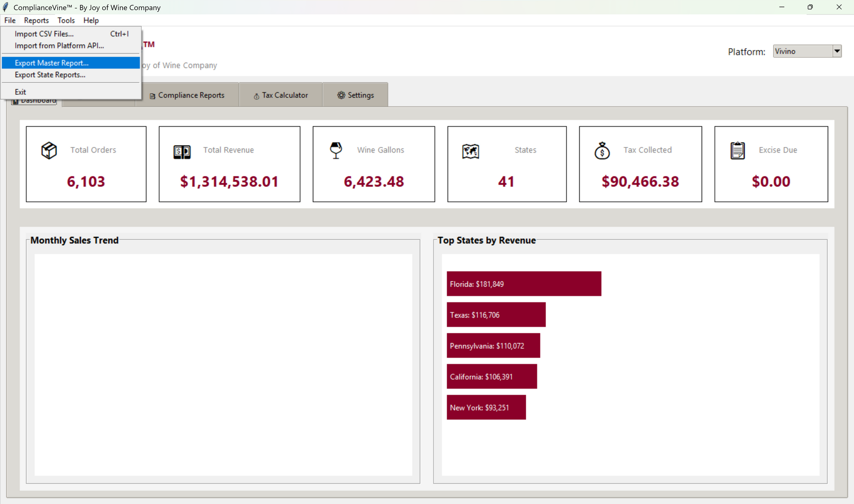This screenshot has height=504, width=854.
Task: Click the ComplianceVine feather title icon
Action: click(6, 7)
